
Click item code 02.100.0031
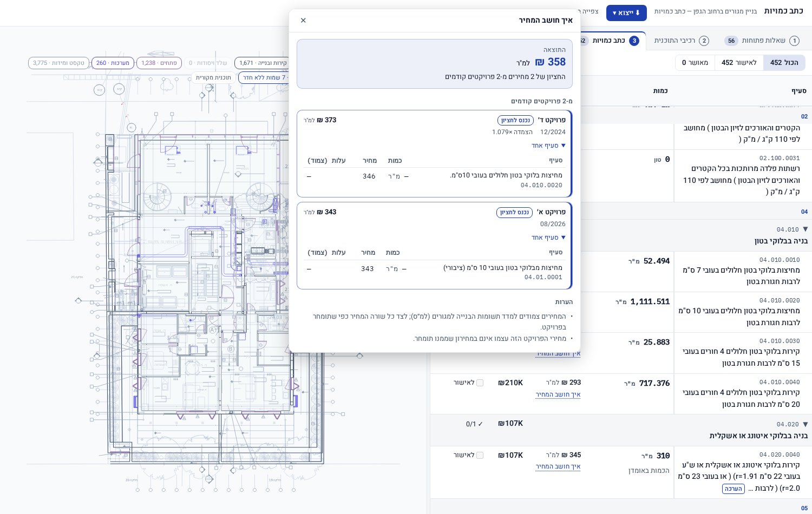(780, 158)
